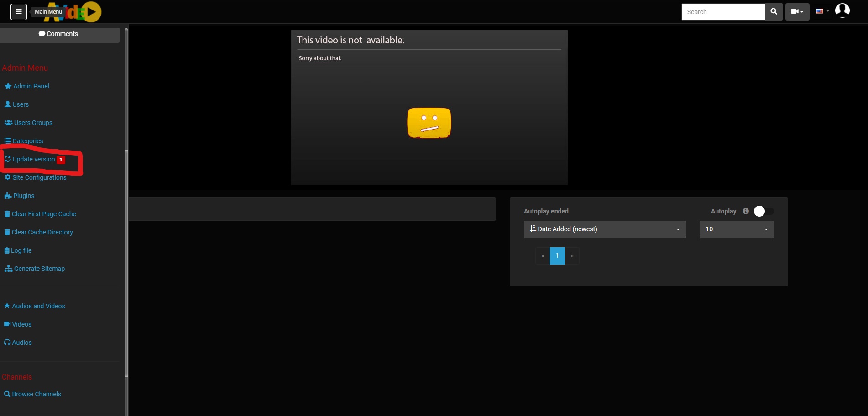Go to Users Groups
Screen dimensions: 868x416
click(28, 123)
